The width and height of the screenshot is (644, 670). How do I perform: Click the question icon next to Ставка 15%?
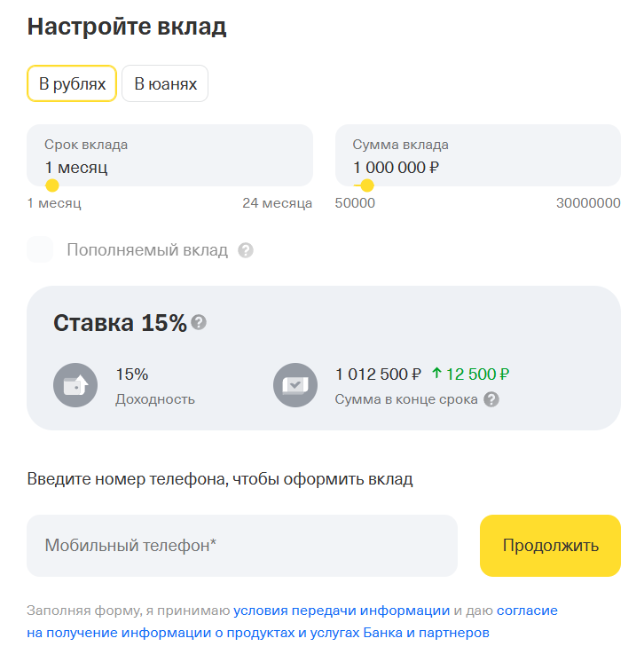tap(199, 322)
